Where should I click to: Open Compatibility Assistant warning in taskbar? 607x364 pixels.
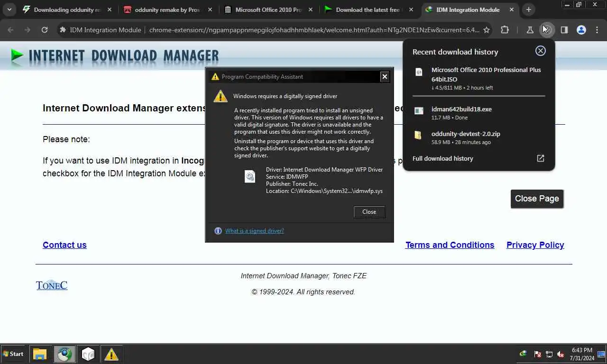click(111, 354)
